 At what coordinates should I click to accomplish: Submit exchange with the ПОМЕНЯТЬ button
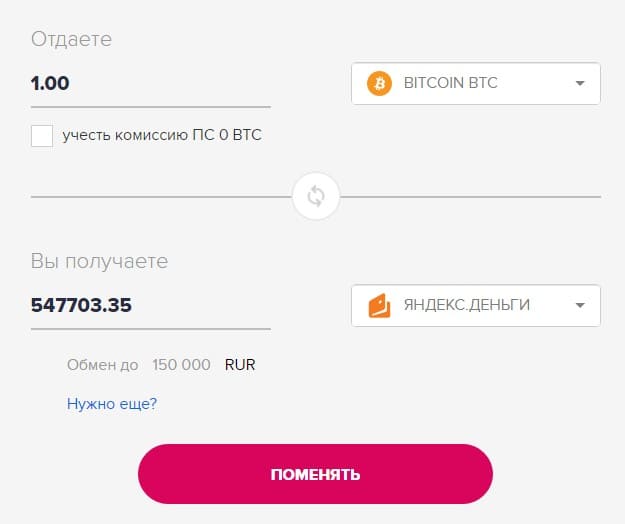315,474
